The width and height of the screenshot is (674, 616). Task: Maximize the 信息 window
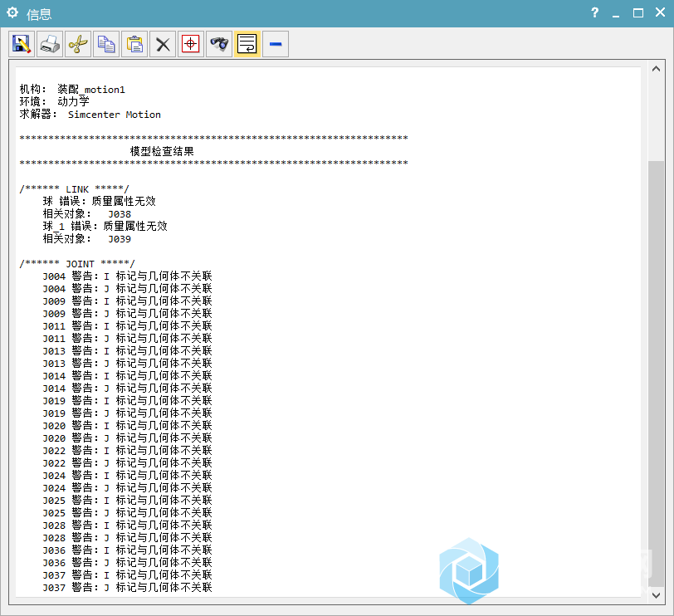(638, 13)
